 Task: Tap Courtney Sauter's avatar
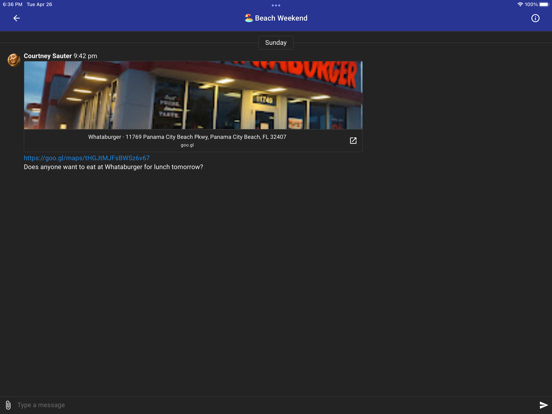[x=14, y=59]
